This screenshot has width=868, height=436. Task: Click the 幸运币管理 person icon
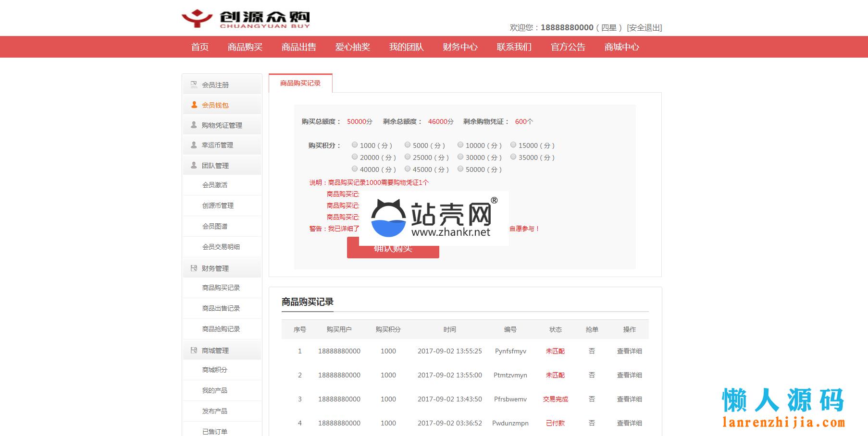(194, 145)
